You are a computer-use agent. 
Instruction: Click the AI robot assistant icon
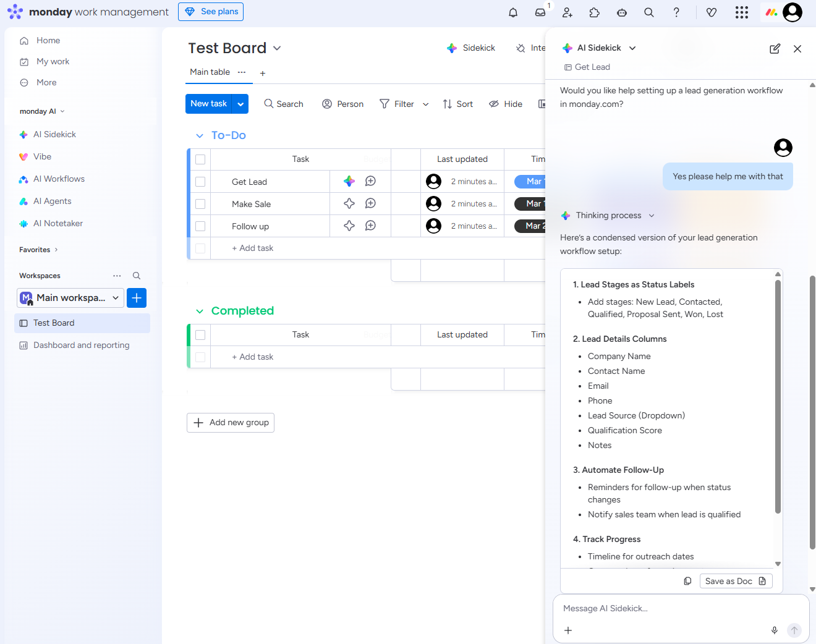click(x=622, y=12)
